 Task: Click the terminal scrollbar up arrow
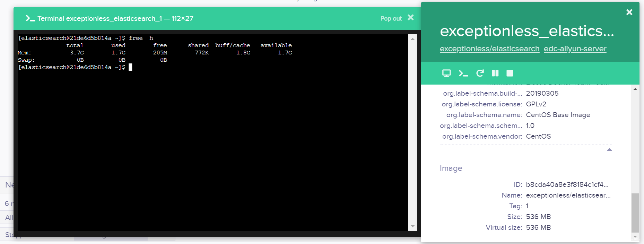(412, 39)
